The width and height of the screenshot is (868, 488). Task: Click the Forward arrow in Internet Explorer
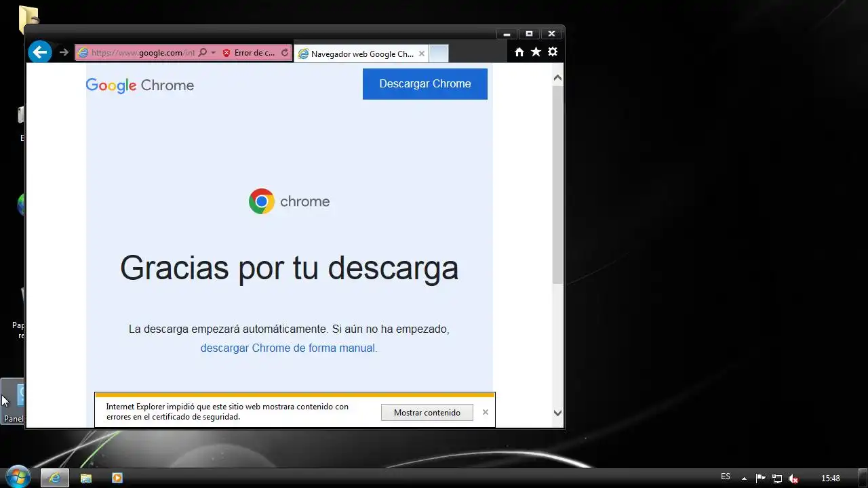(64, 52)
